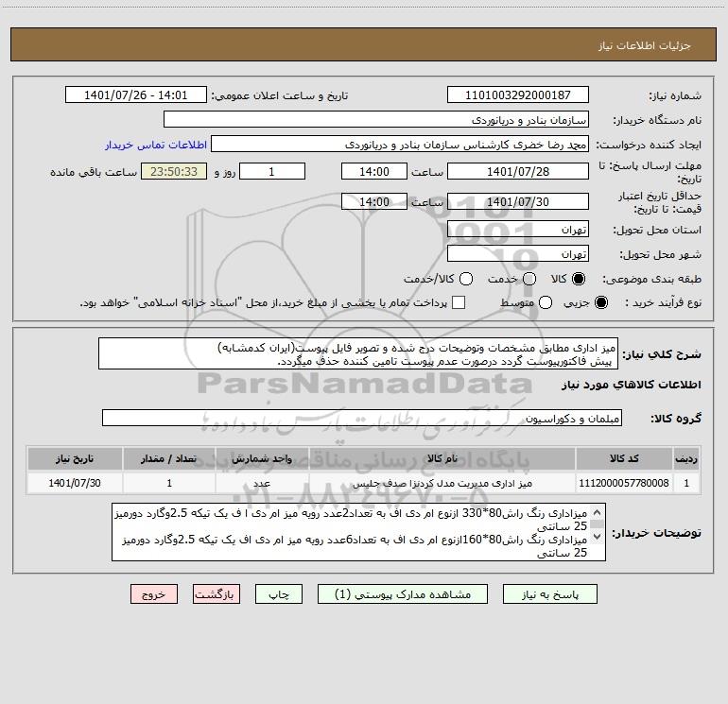Click the response deadline date 1401/07/28 field
The height and width of the screenshot is (704, 728).
click(x=518, y=171)
